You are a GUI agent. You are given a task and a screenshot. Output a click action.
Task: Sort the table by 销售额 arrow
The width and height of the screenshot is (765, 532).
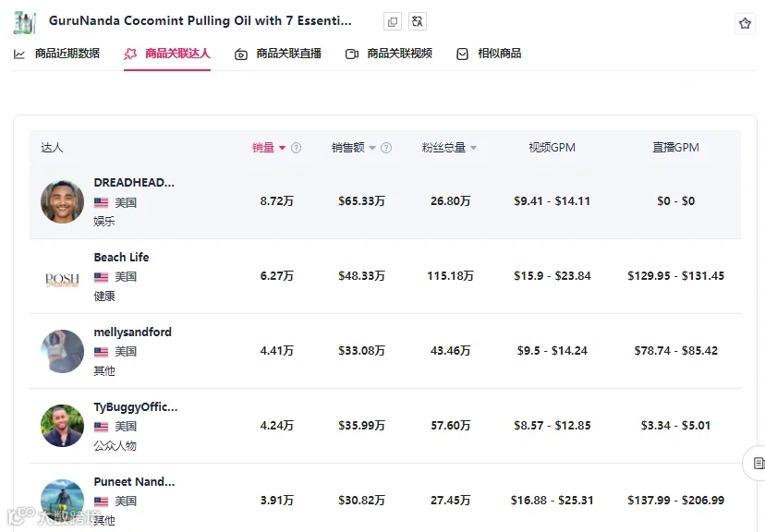pyautogui.click(x=372, y=148)
